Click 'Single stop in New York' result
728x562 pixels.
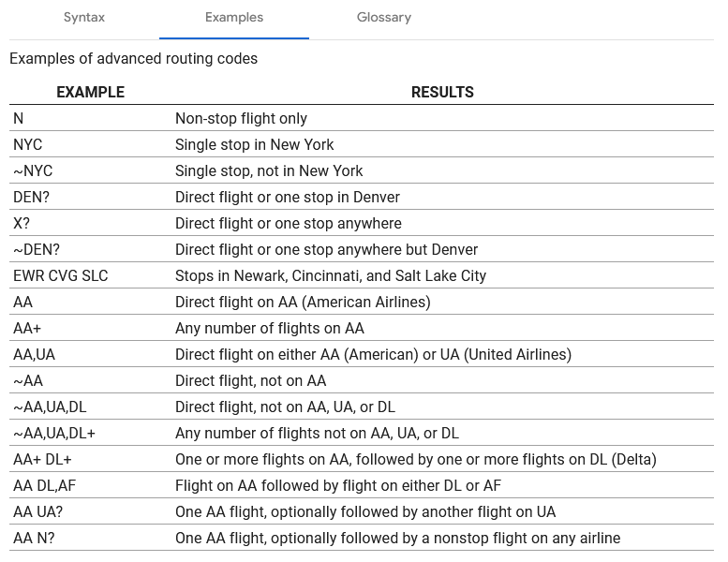255,145
